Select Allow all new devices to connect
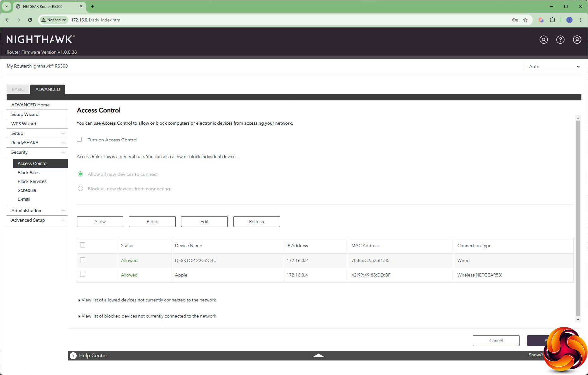 click(80, 174)
